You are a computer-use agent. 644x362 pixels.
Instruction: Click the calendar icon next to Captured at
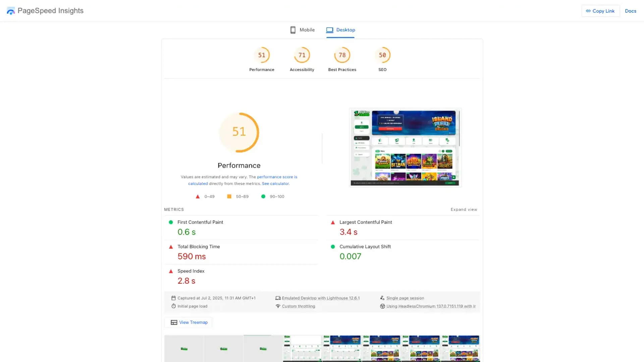173,298
